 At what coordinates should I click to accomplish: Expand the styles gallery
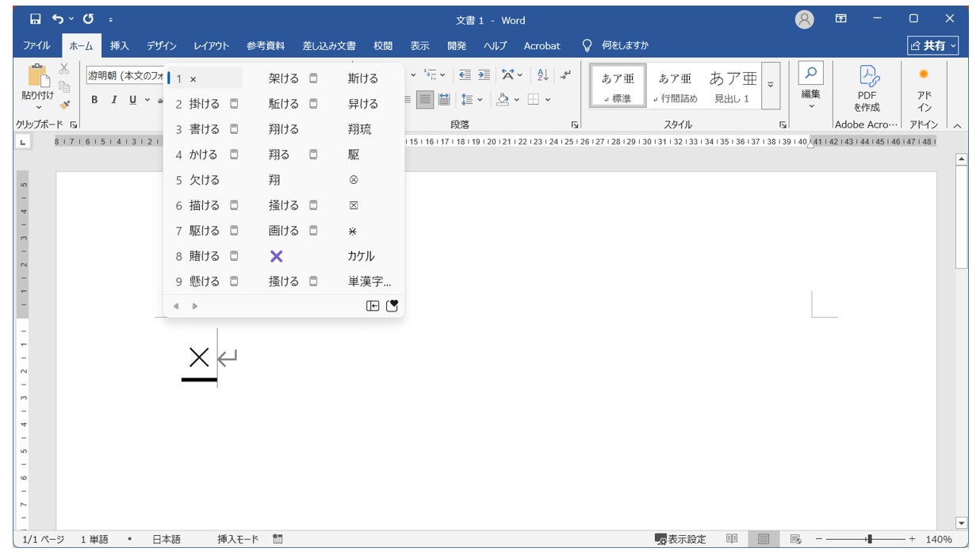click(x=770, y=85)
